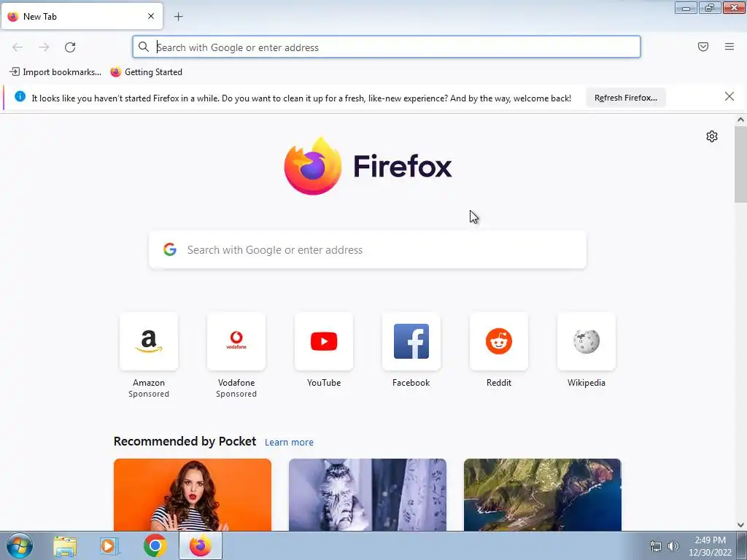
Task: Minimize the Firefox window
Action: (686, 8)
